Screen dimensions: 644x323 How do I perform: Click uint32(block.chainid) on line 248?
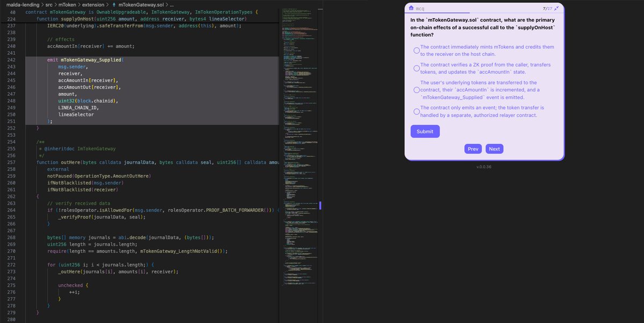pos(87,101)
